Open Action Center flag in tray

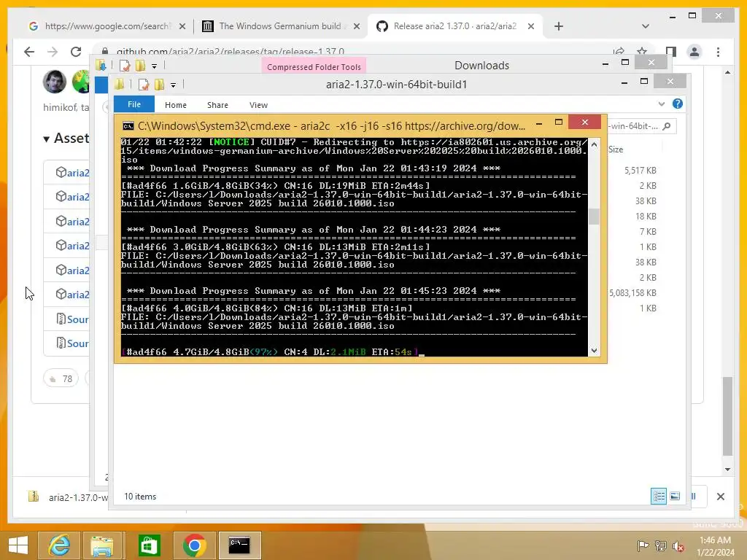point(643,545)
